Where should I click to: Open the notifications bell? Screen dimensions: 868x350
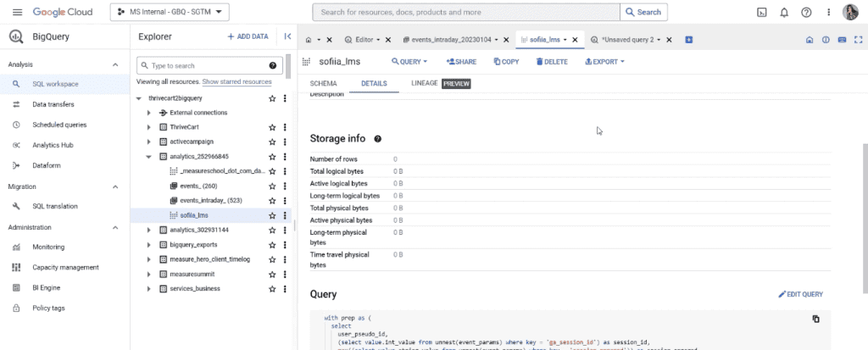tap(784, 12)
